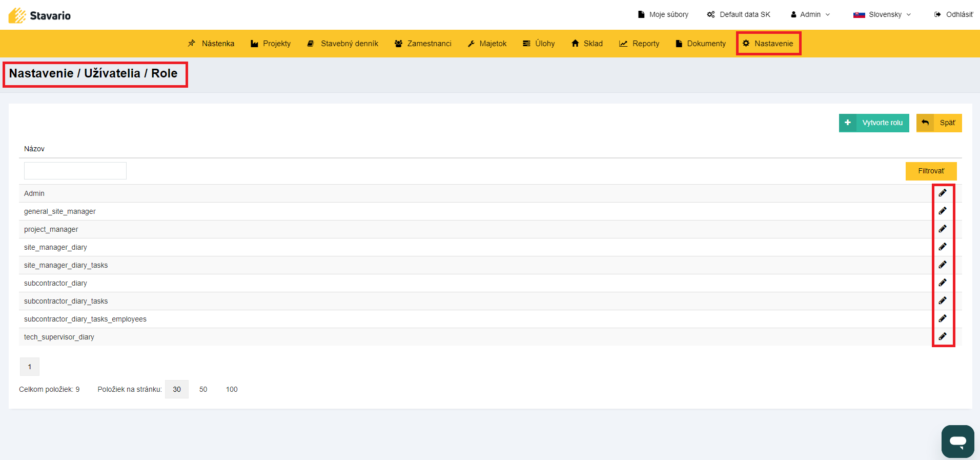Expand the Admin user dropdown

point(810,14)
